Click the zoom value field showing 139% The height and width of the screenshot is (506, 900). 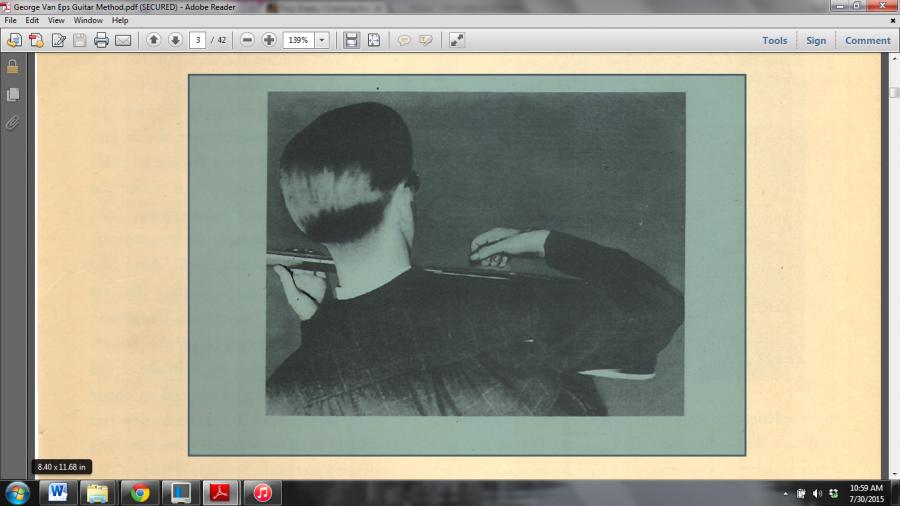coord(298,40)
